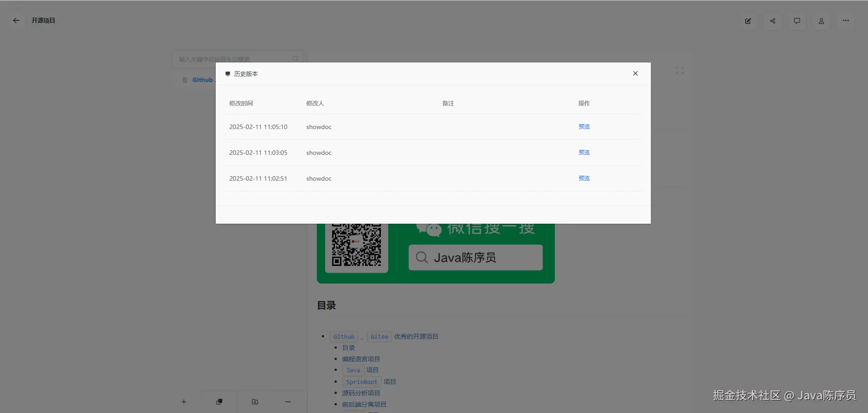Image resolution: width=868 pixels, height=413 pixels.
Task: Open the Gitee tag link in contents
Action: click(x=379, y=336)
